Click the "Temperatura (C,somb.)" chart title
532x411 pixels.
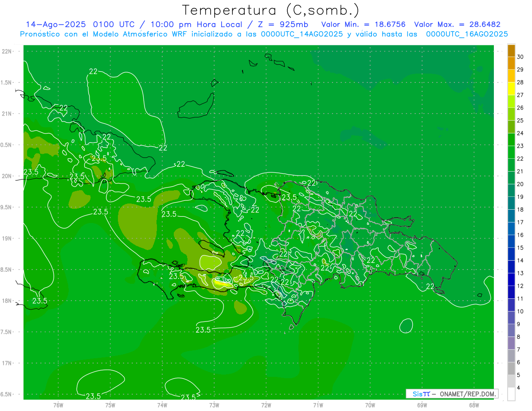(271, 10)
